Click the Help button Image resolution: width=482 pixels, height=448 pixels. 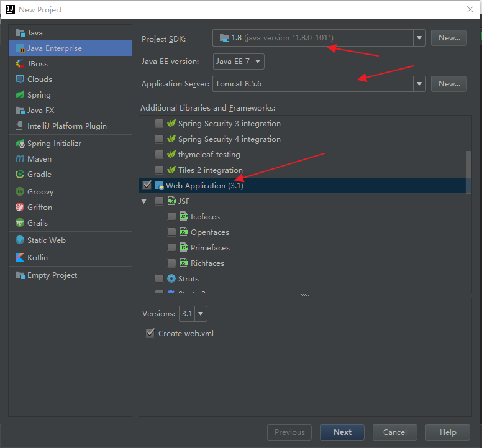coord(448,432)
